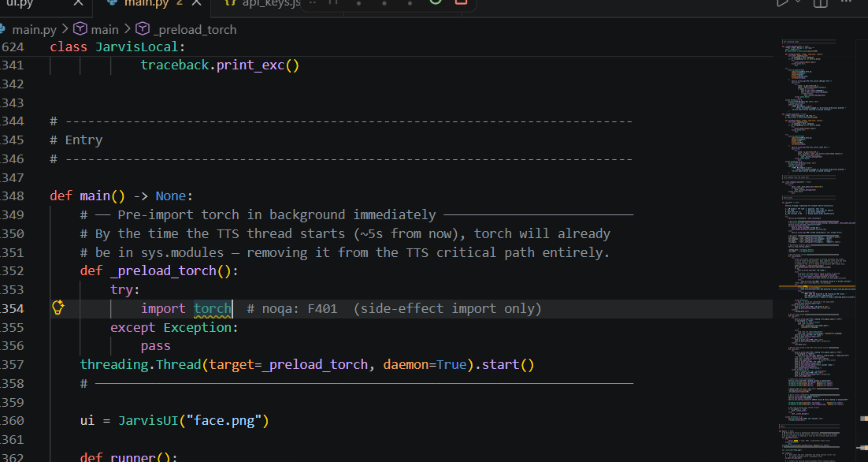868x462 pixels.
Task: Click the main.py breadcrumb item
Action: pyautogui.click(x=34, y=29)
